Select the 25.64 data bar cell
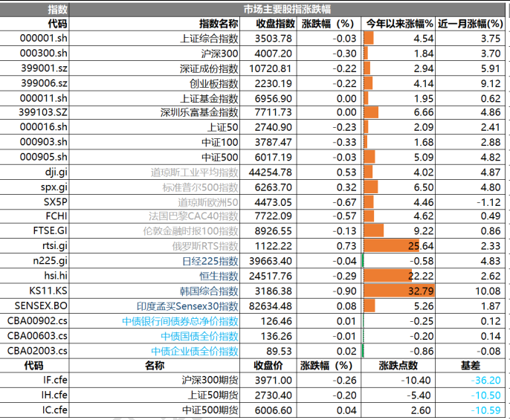 [x=398, y=245]
